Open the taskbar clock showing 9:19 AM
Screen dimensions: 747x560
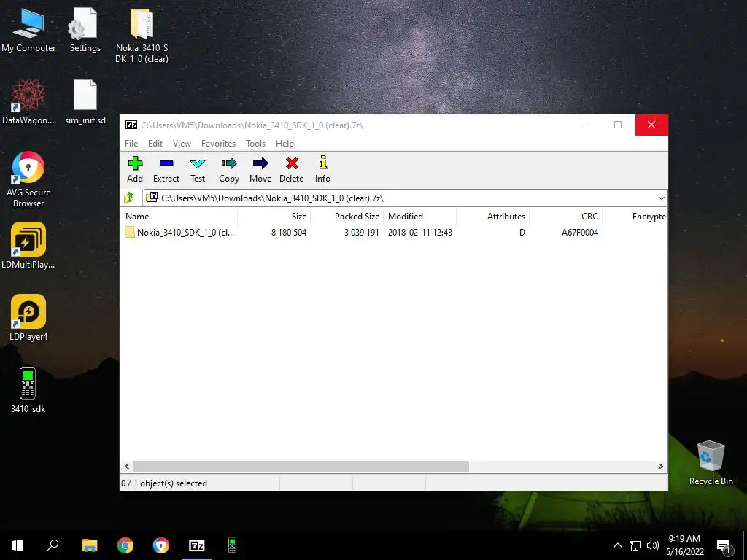coord(684,545)
